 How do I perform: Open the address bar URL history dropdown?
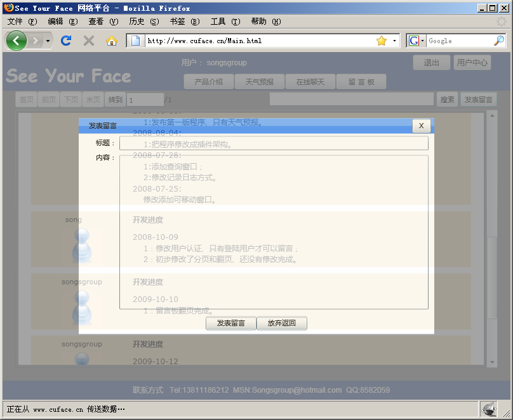click(x=394, y=41)
